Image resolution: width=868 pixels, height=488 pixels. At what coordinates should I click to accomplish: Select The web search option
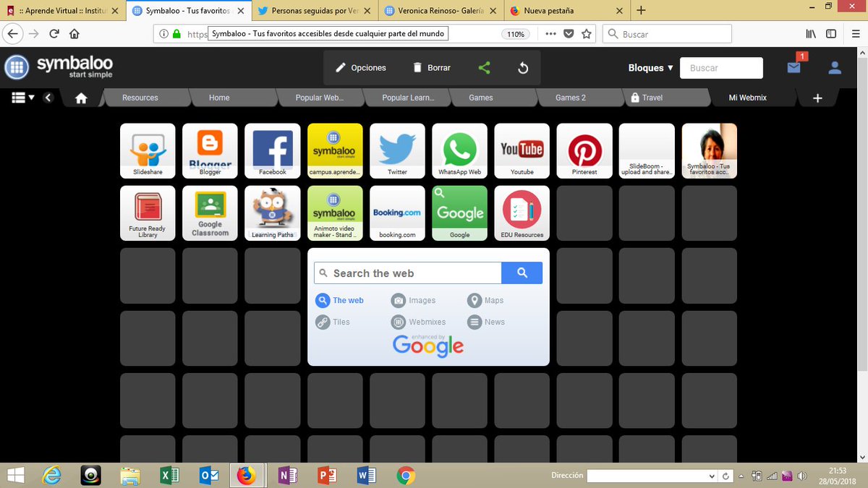(x=340, y=301)
